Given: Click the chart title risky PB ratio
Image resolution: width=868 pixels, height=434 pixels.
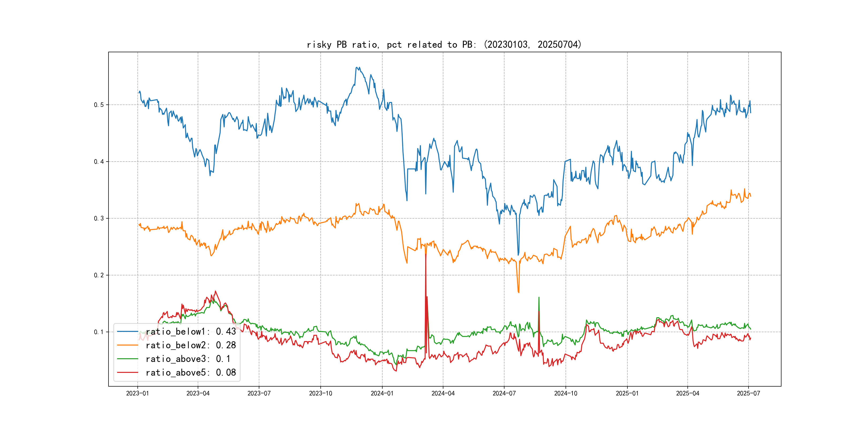Looking at the screenshot, I should point(444,44).
